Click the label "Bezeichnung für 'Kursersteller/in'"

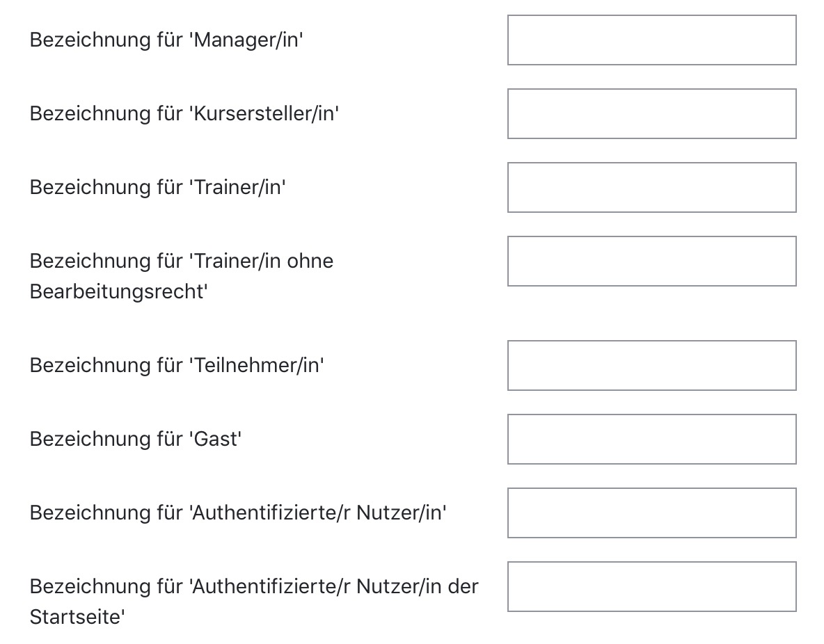click(x=184, y=114)
